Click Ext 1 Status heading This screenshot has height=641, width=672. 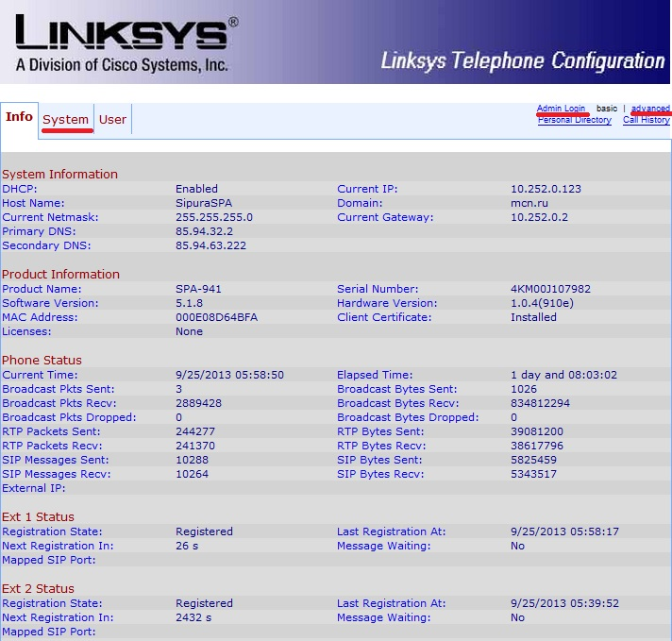coord(38,516)
